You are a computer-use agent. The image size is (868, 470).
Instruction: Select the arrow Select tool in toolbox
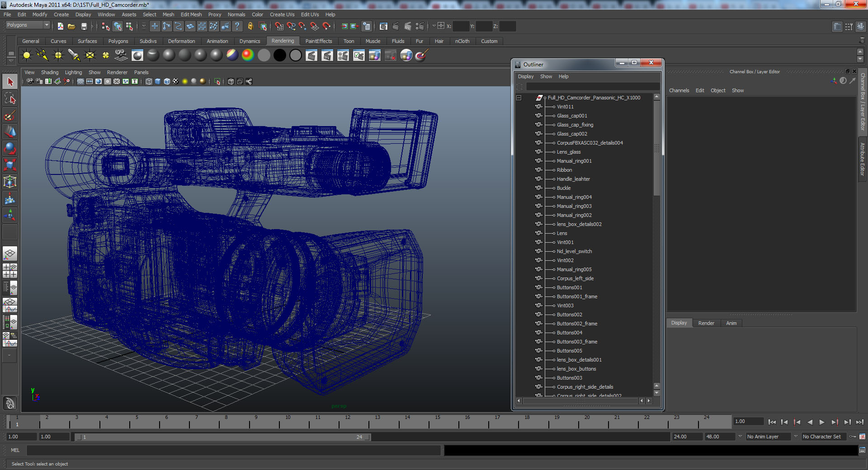click(x=10, y=82)
